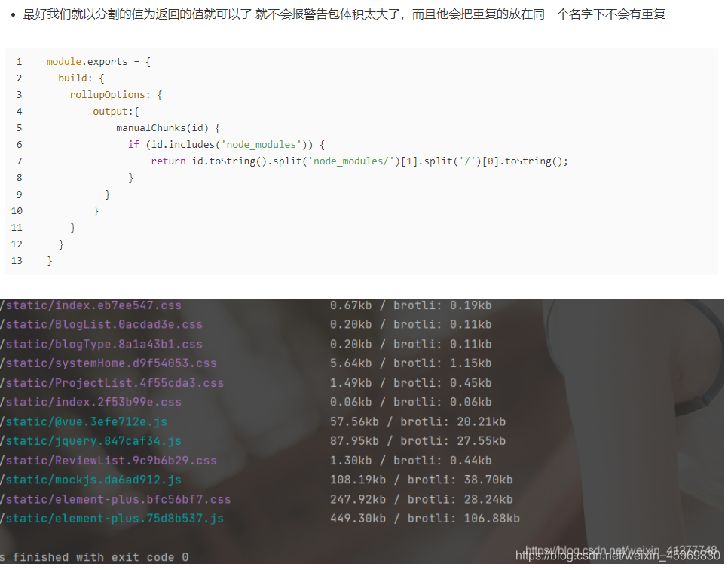Click '/static/ProjectList.4f55cda3.css' file name
728x570 pixels.
click(112, 383)
